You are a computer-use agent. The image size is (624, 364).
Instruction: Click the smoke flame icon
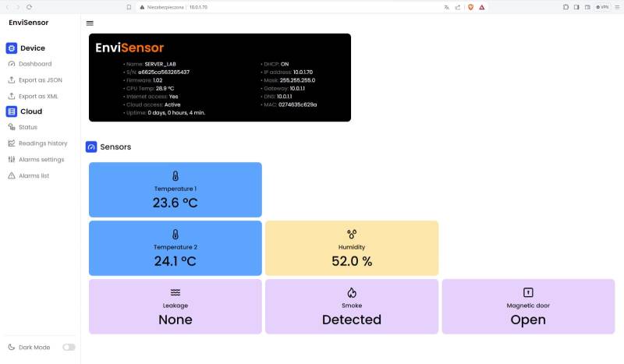[352, 292]
